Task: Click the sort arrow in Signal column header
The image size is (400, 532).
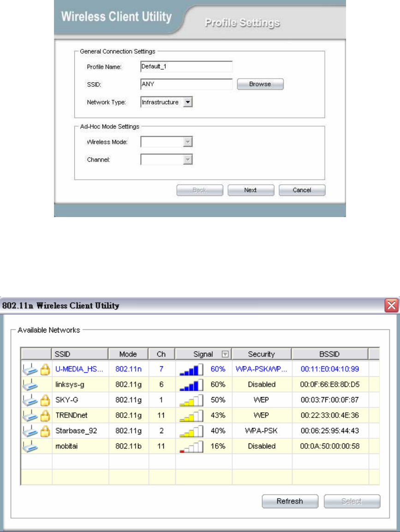Action: pos(225,354)
